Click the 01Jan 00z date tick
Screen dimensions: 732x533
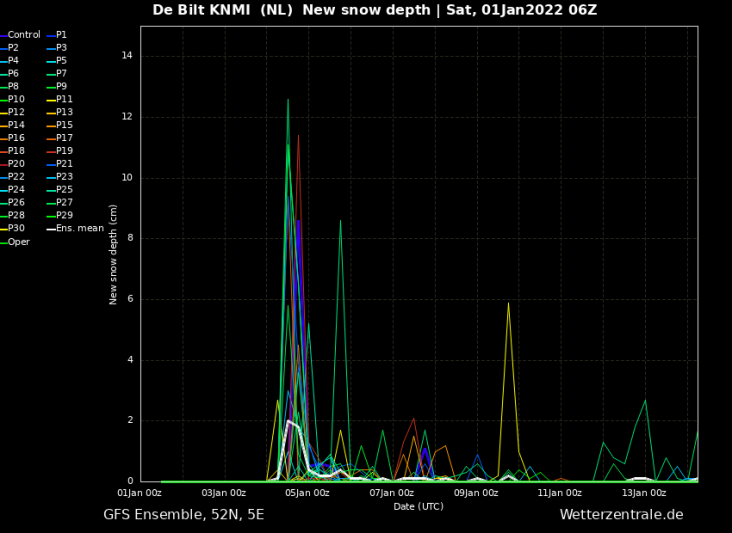click(140, 493)
